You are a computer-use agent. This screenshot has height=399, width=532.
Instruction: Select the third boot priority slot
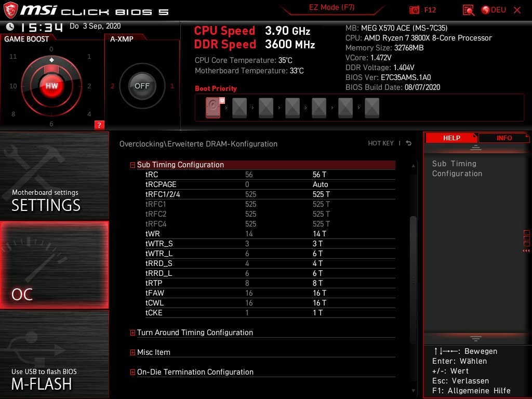(266, 108)
